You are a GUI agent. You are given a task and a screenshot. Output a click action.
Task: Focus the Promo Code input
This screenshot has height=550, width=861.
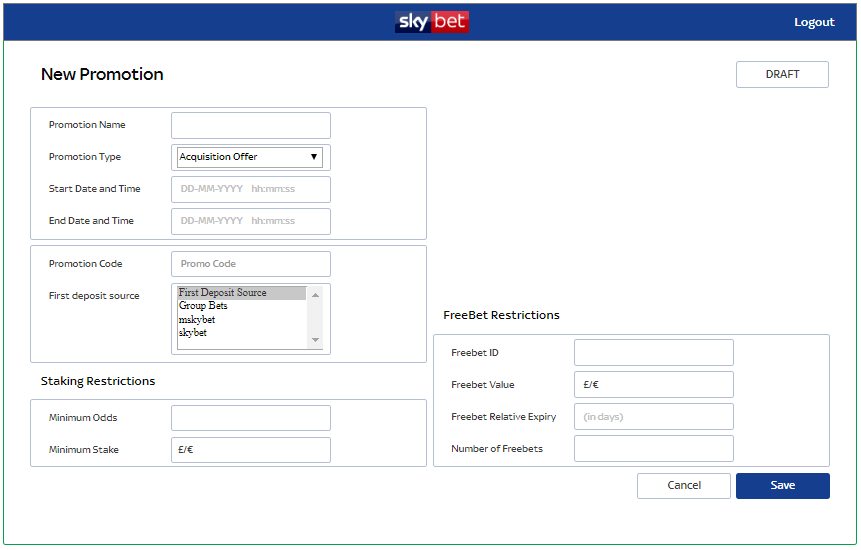point(251,264)
